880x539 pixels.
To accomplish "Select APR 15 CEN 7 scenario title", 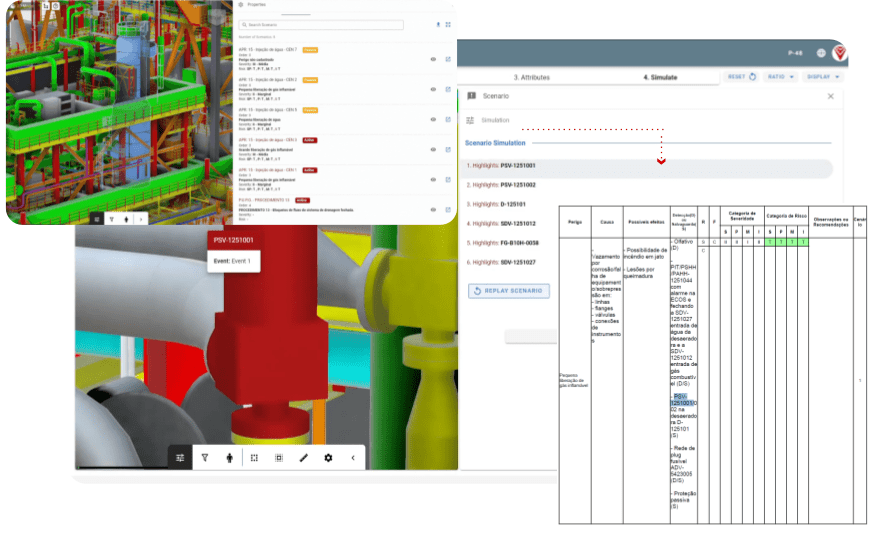I will point(268,50).
